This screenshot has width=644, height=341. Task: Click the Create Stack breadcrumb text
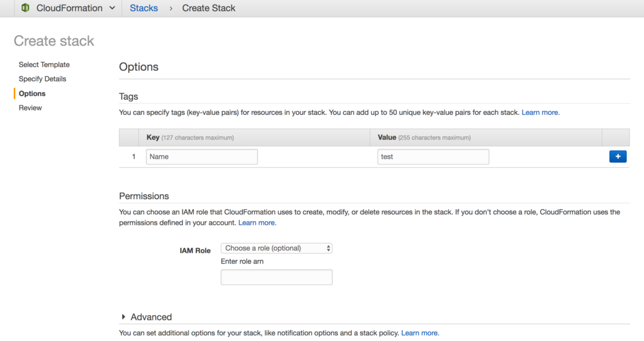209,8
